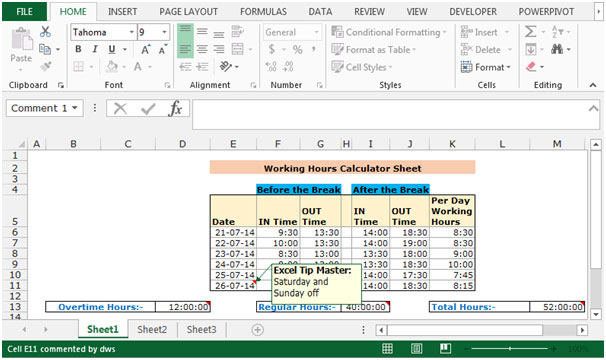Toggle Underline formatting
This screenshot has width=606, height=360.
tap(112, 49)
